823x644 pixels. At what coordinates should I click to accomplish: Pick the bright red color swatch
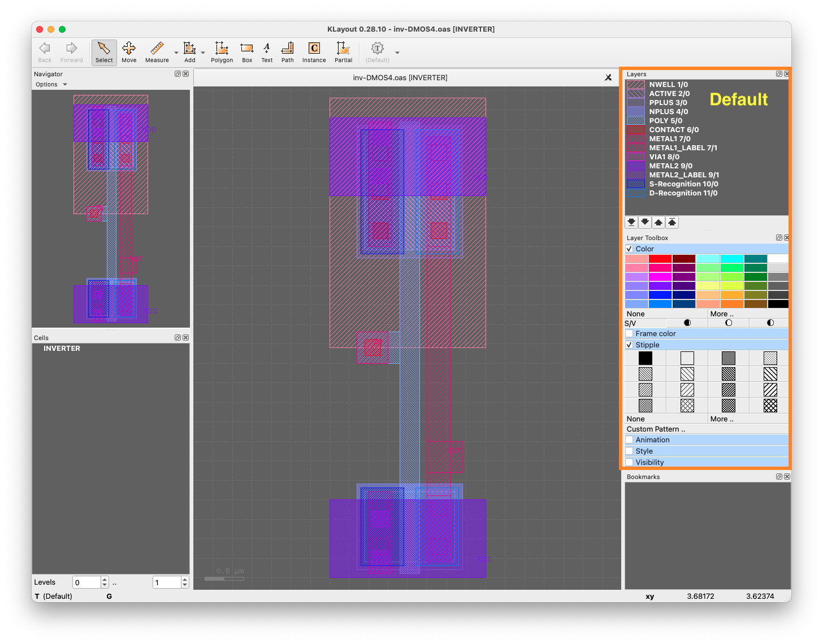pyautogui.click(x=660, y=258)
